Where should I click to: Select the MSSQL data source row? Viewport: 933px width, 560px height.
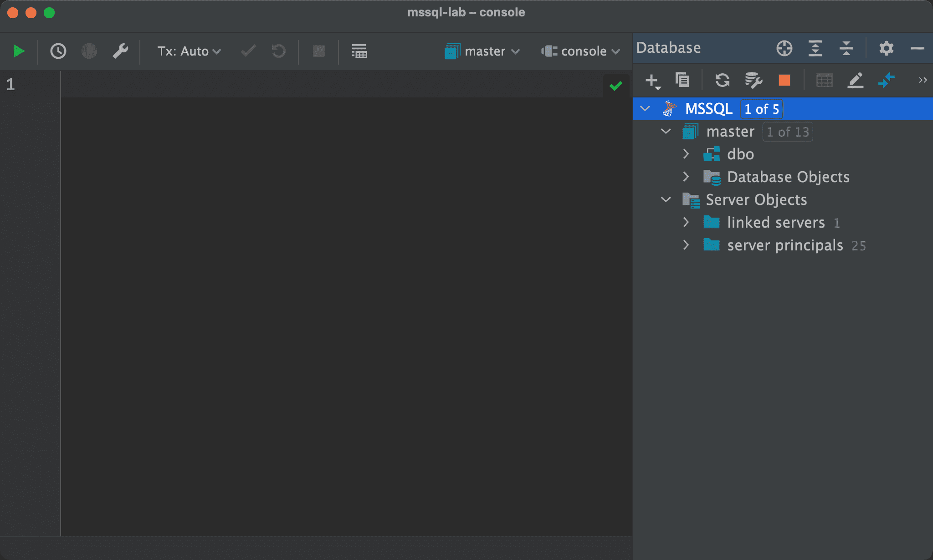coord(783,109)
